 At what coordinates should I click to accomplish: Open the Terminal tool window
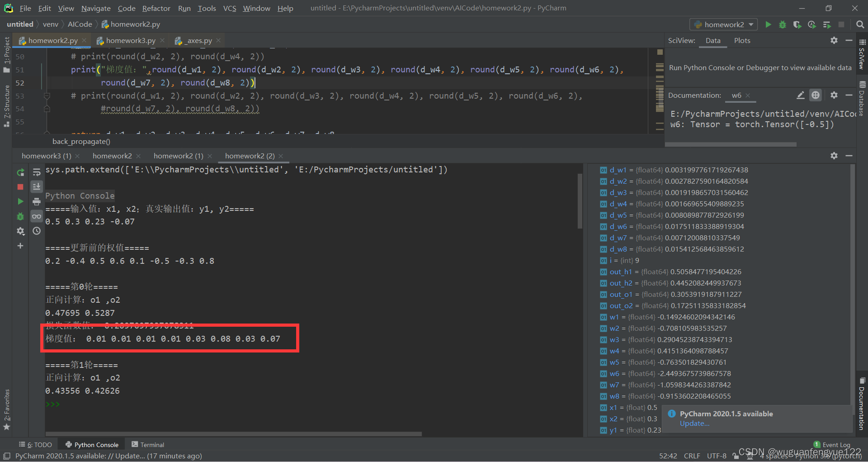(148, 445)
